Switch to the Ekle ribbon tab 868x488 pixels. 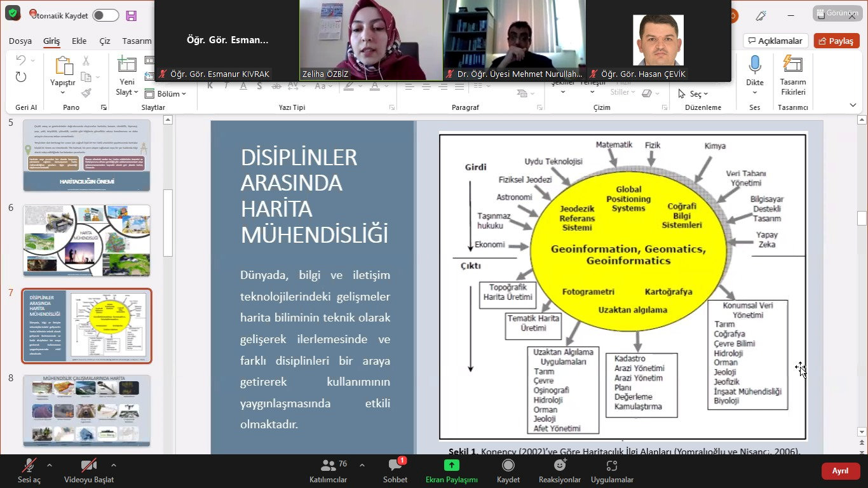point(79,41)
